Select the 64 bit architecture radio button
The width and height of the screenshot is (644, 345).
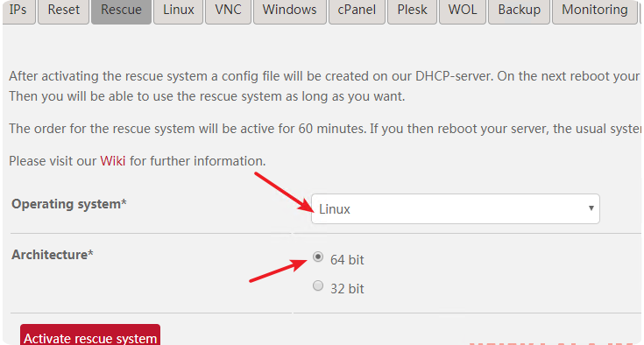[318, 257]
